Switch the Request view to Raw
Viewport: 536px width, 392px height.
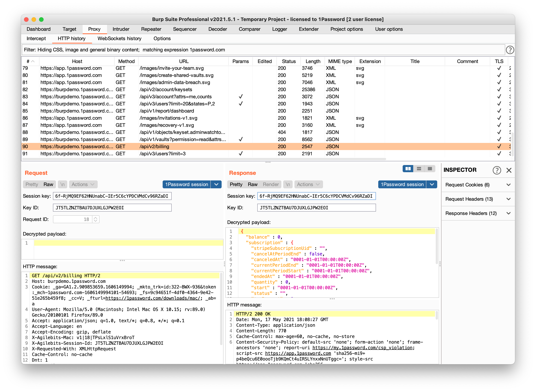(x=48, y=184)
